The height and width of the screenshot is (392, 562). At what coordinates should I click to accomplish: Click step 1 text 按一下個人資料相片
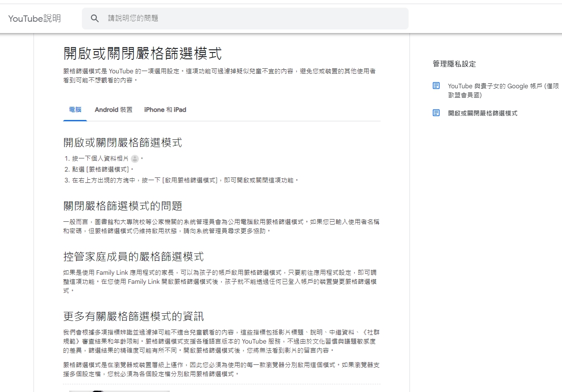(100, 159)
